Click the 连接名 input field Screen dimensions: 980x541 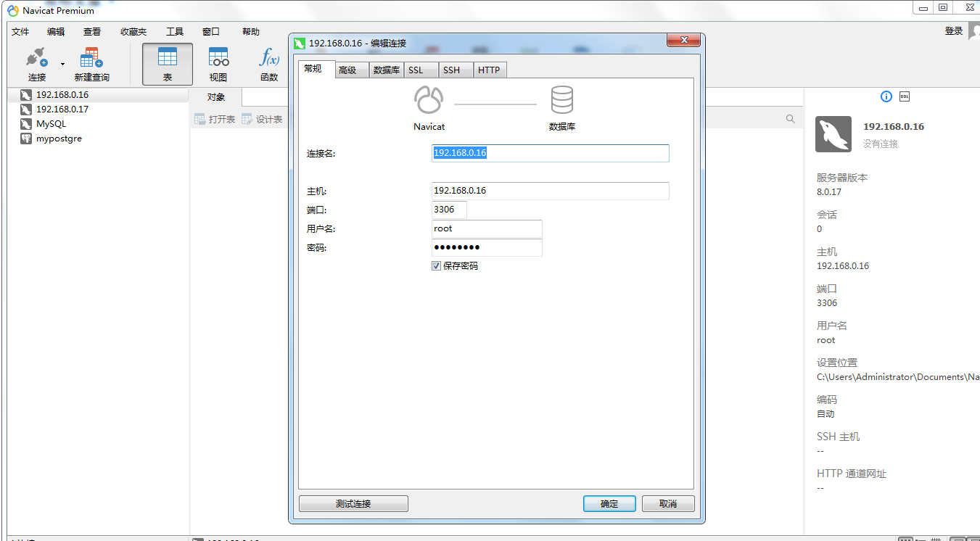coord(550,153)
